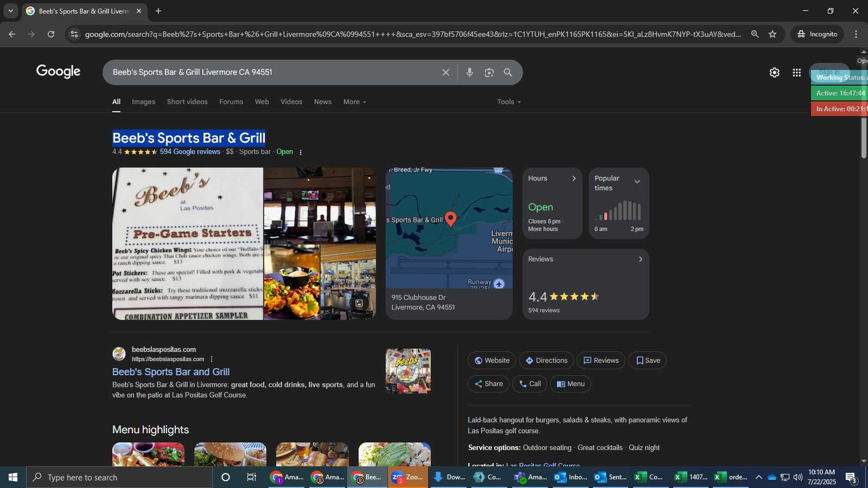Click the Call button
868x488 pixels.
click(529, 384)
